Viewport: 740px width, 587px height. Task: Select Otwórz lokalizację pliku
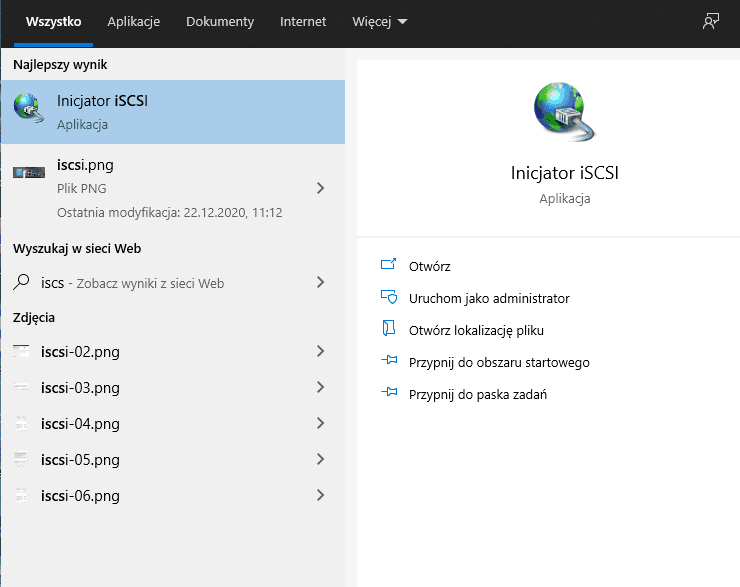476,330
